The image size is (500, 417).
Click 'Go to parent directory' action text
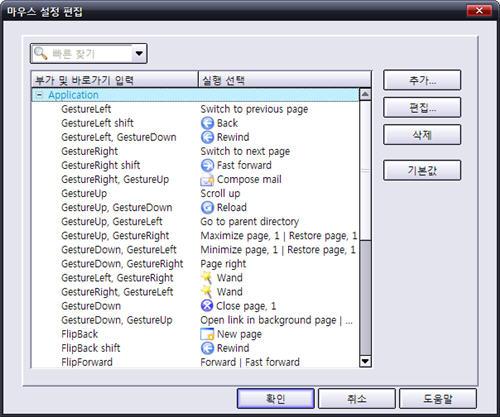[249, 221]
